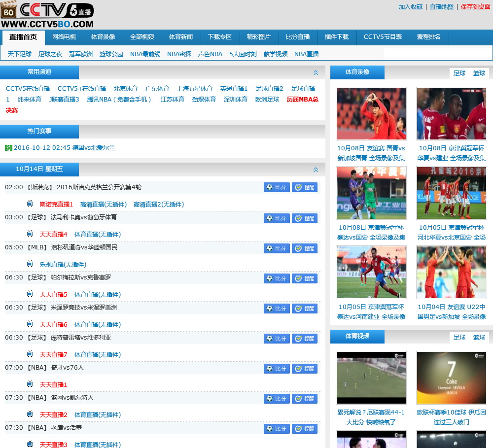
Task: Click the 比分 button for the snooker match
Action: [x=277, y=187]
